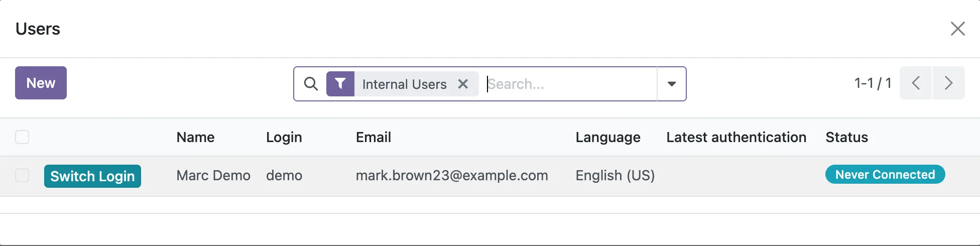Viewport: 980px width, 246px height.
Task: Toggle the select-all header checkbox
Action: coord(22,137)
